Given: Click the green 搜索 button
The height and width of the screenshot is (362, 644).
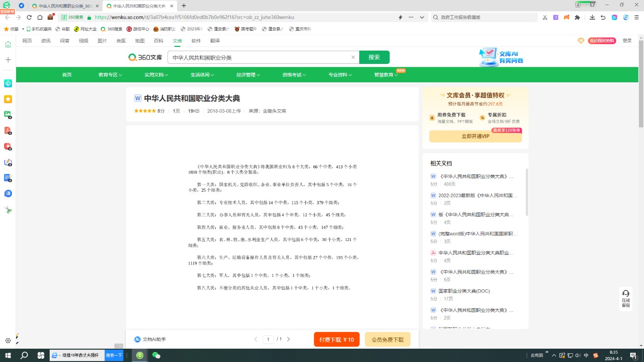Looking at the screenshot, I should click(374, 57).
